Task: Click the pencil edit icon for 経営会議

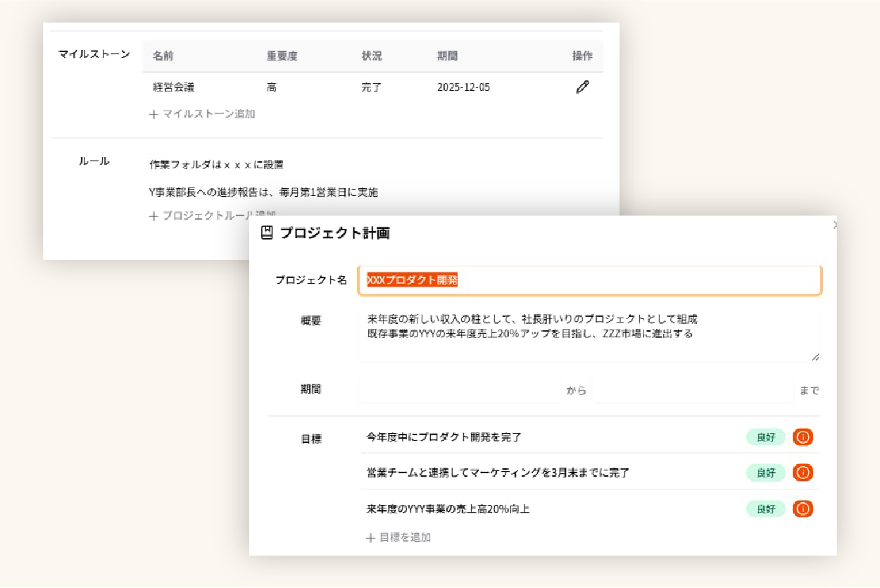Action: coord(582,87)
